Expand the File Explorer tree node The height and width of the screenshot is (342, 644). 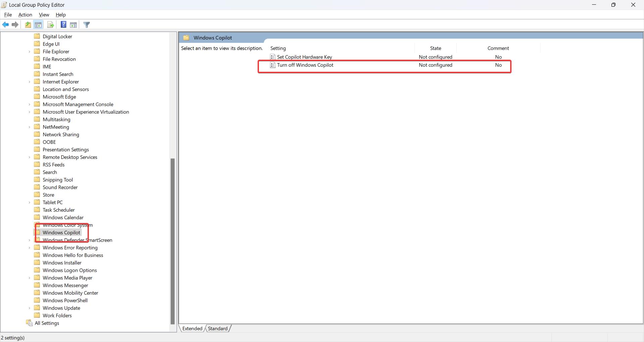click(x=30, y=52)
